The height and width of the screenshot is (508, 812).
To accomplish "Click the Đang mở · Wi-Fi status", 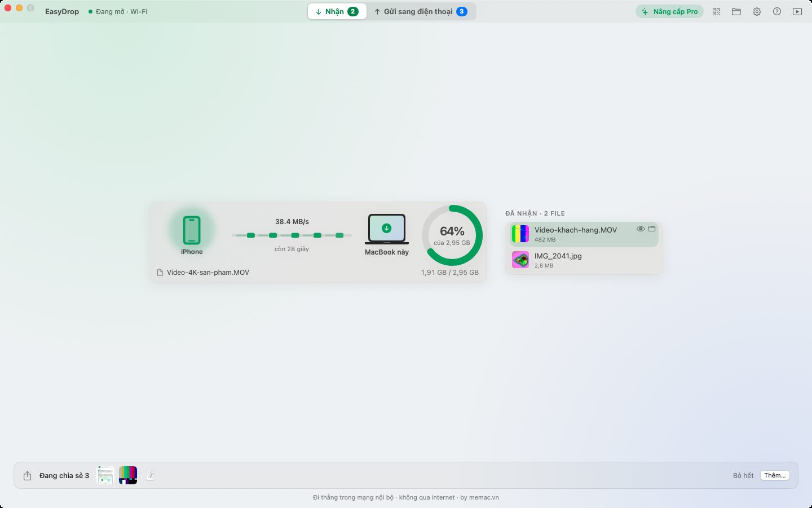I will (x=118, y=11).
